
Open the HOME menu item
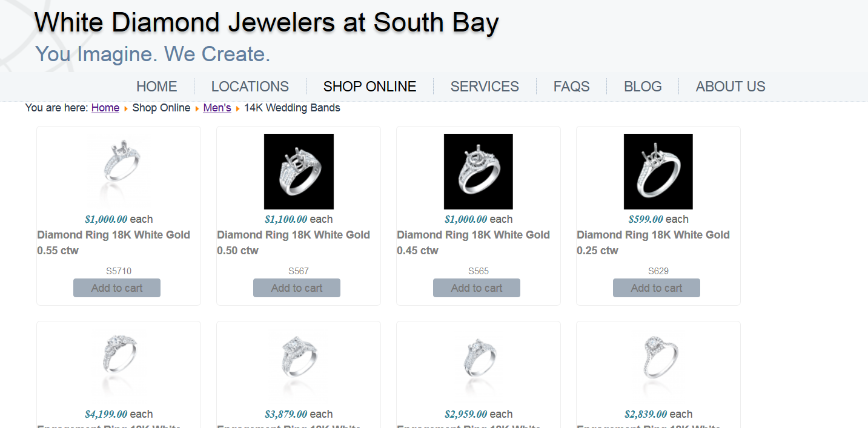156,87
